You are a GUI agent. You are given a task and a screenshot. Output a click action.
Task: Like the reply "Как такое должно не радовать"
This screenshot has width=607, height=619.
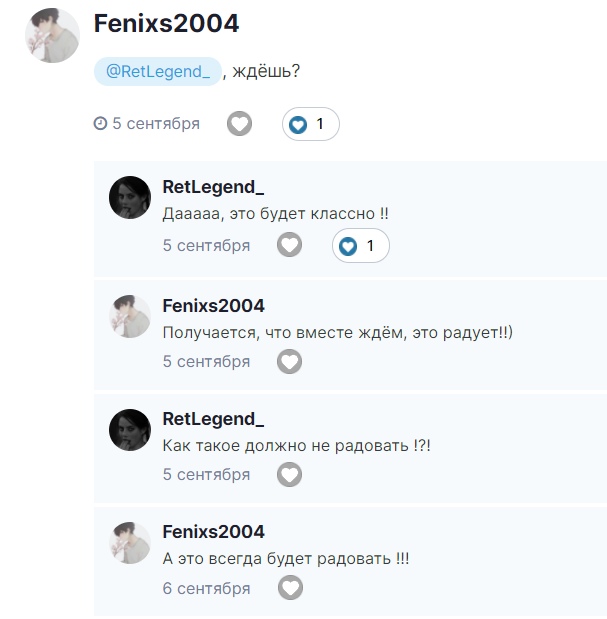tap(289, 474)
